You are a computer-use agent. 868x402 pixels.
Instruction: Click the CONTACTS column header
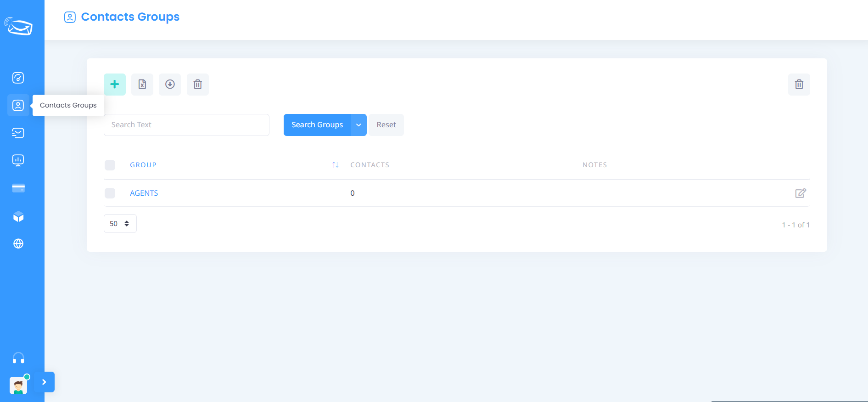(370, 165)
